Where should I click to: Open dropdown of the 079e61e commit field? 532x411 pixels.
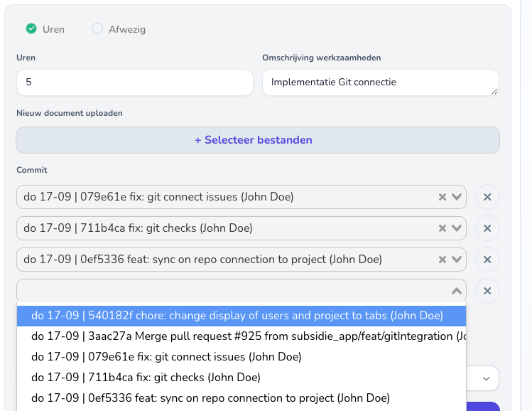pos(457,197)
